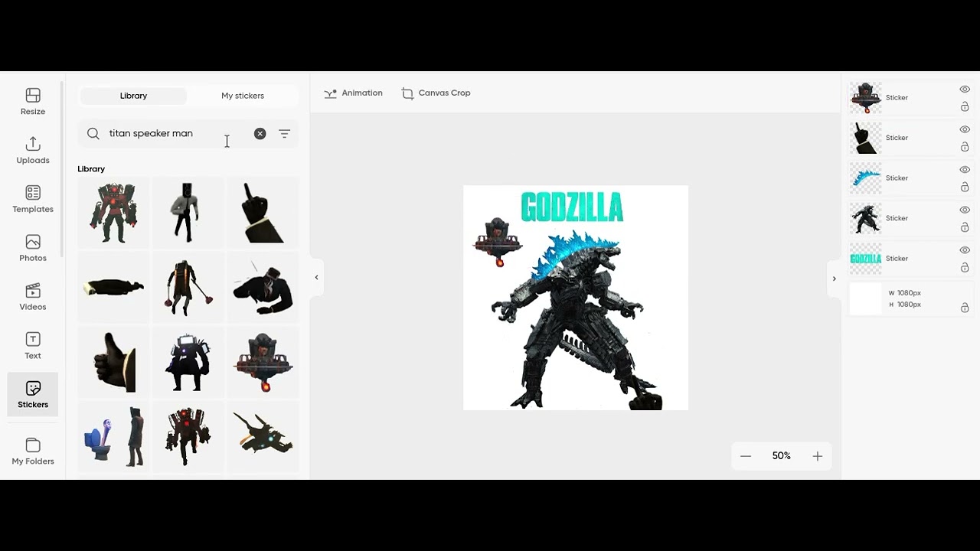Screen dimensions: 980x551
Task: Add the toilet character library sticker
Action: click(x=113, y=436)
